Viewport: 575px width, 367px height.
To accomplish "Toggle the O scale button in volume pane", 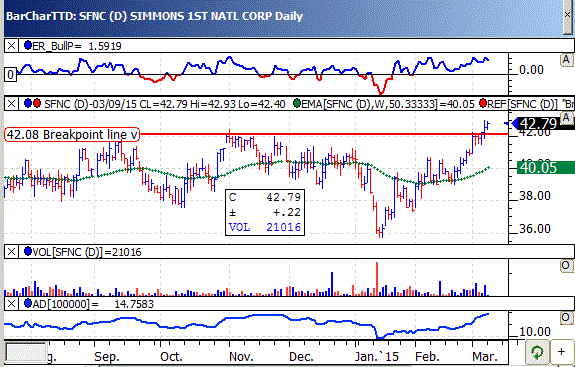I will click(566, 266).
